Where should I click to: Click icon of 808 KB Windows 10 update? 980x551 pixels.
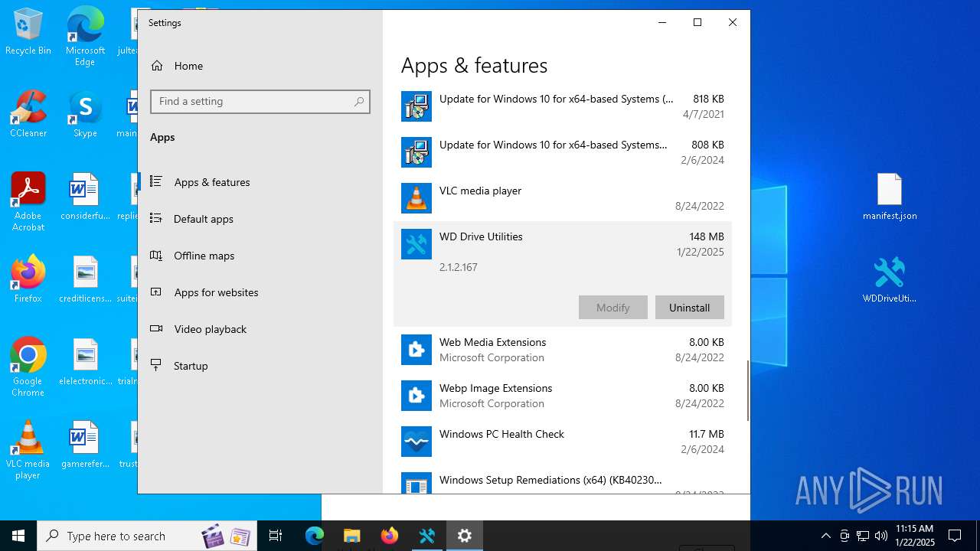[x=416, y=152]
